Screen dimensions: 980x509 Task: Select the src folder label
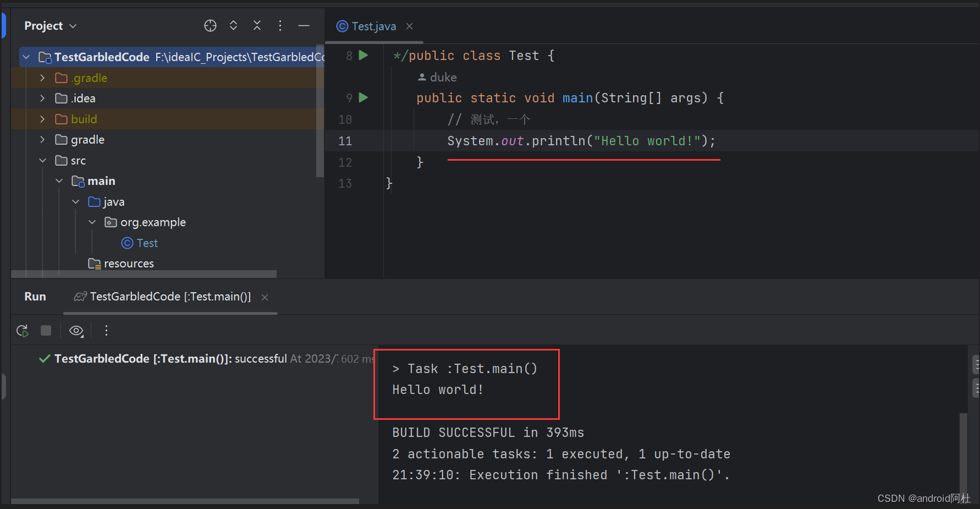(78, 161)
